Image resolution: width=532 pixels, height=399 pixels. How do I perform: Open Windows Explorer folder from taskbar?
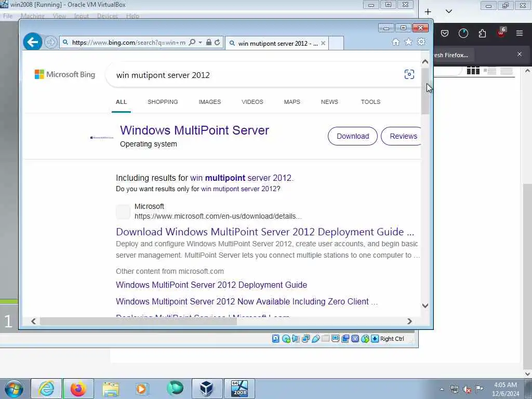(x=111, y=389)
